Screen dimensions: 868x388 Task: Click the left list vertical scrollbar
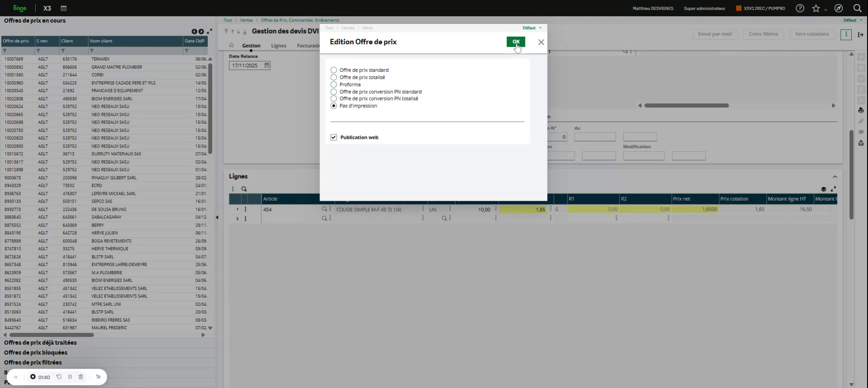tap(210, 108)
